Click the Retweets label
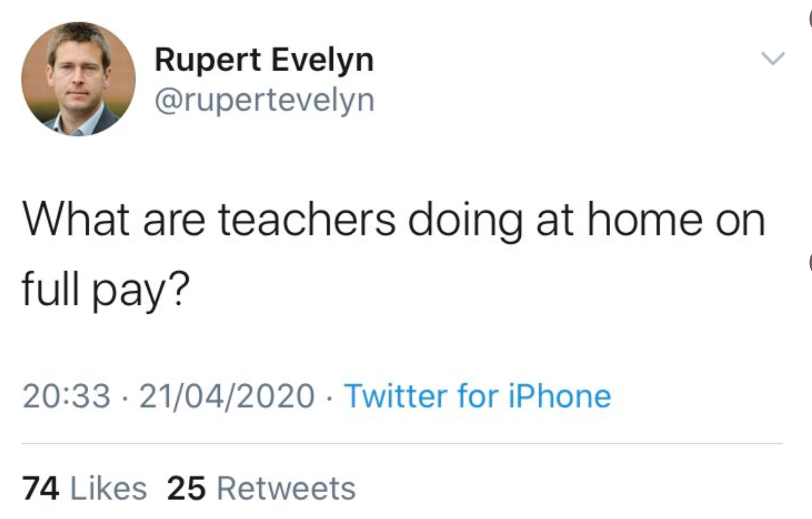The height and width of the screenshot is (519, 812). [286, 488]
